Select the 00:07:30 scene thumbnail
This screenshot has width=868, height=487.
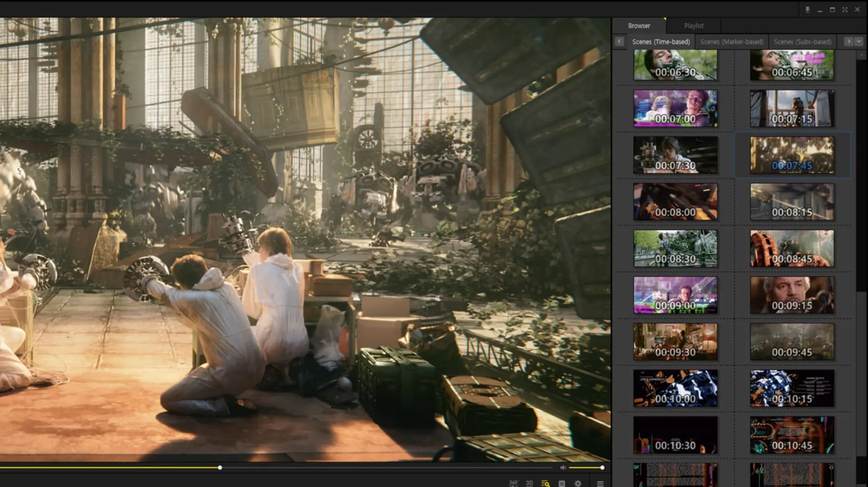click(x=675, y=155)
